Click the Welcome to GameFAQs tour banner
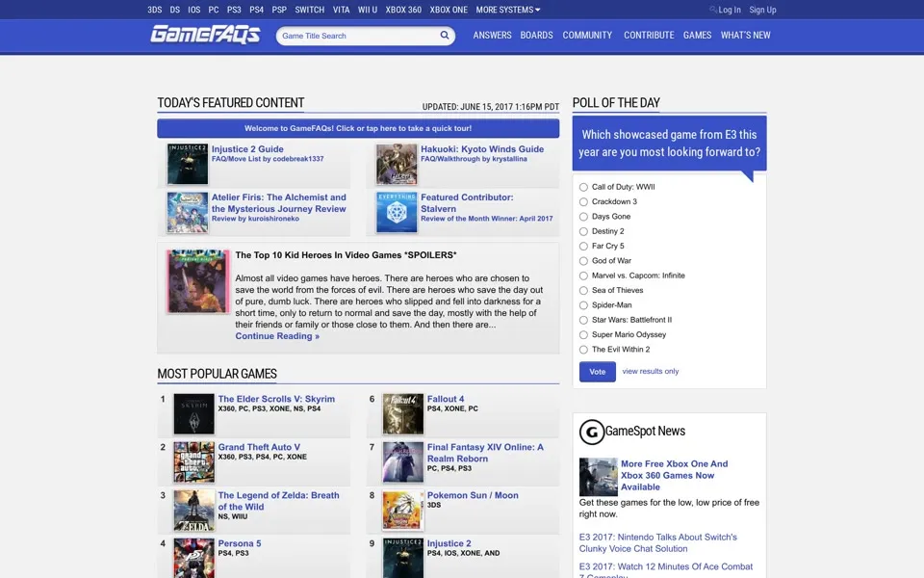This screenshot has width=924, height=578. point(358,128)
